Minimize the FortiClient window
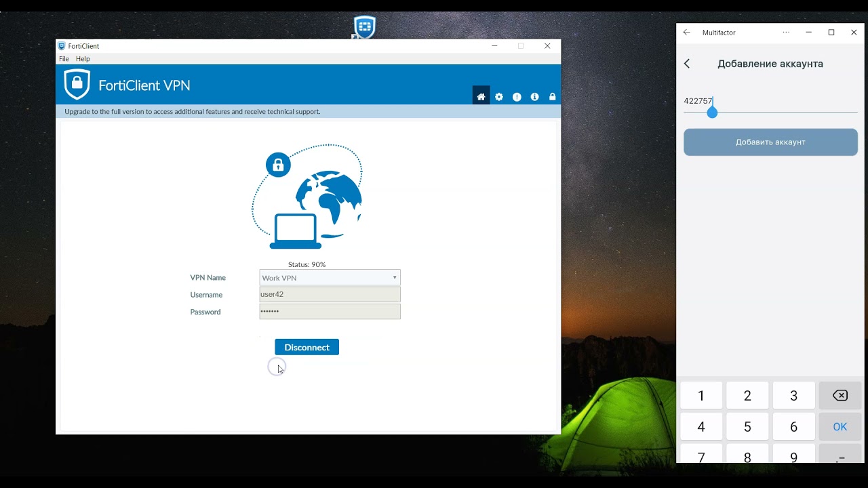 (494, 46)
